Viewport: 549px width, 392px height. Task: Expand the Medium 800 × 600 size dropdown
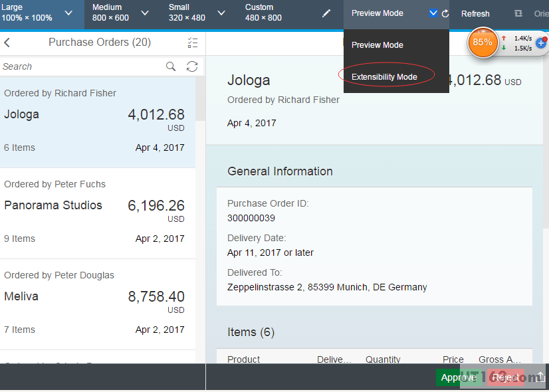[145, 13]
